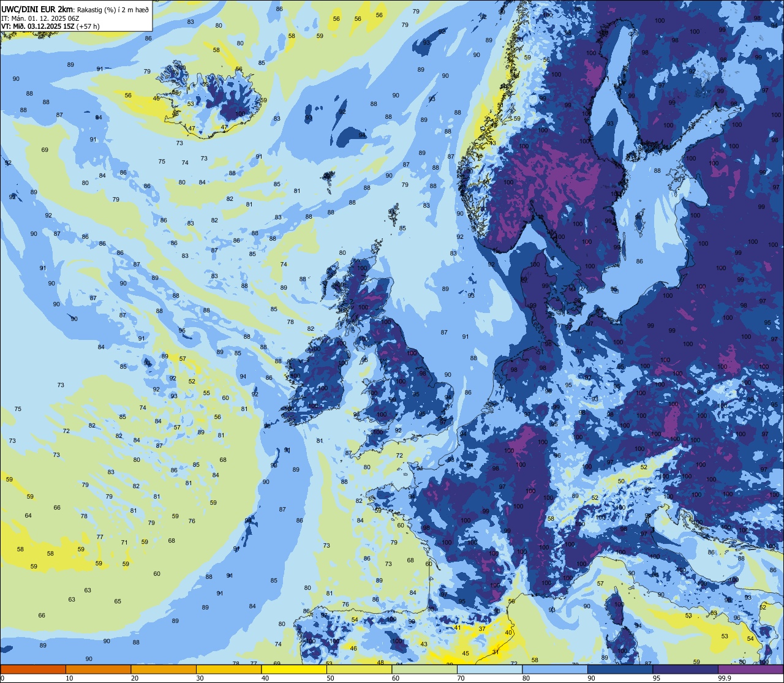784x683 pixels.
Task: Select the pale green 60–70% legend swatch
Action: [424, 669]
